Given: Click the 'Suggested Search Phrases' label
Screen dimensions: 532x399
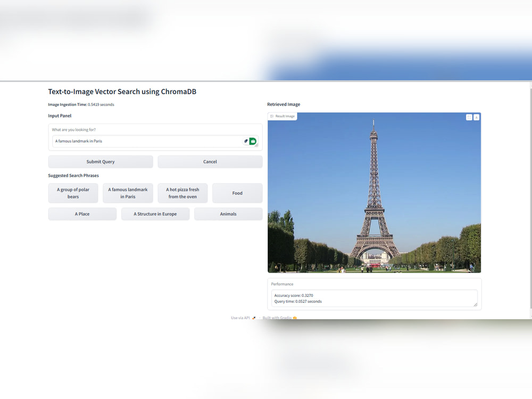Looking at the screenshot, I should click(73, 176).
